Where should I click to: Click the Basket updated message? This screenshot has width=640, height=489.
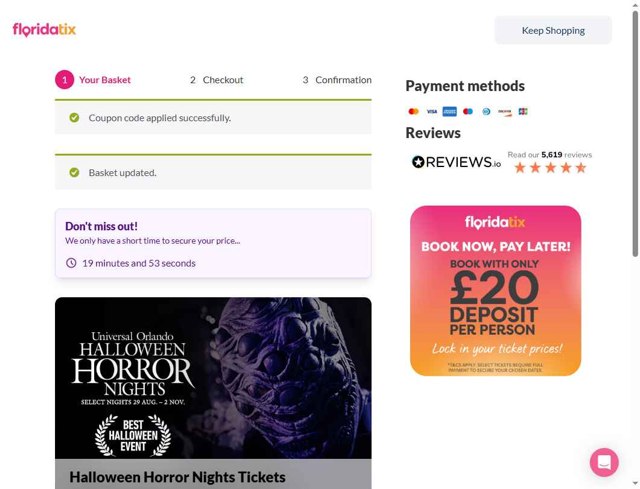[122, 173]
